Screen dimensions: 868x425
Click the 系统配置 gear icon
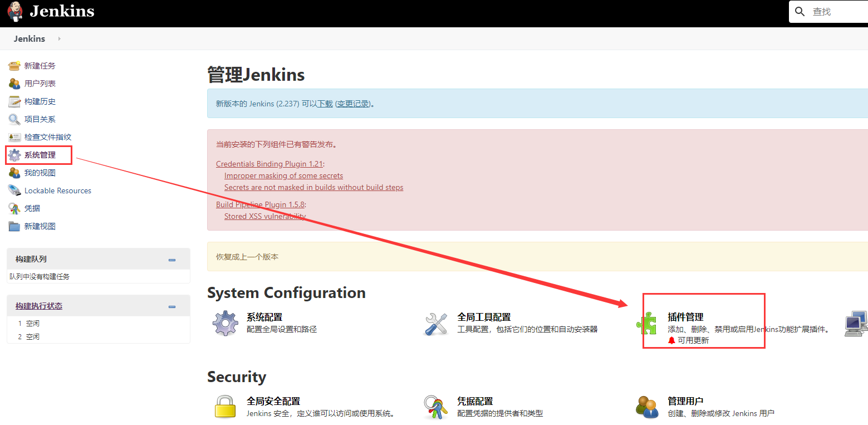pos(225,323)
